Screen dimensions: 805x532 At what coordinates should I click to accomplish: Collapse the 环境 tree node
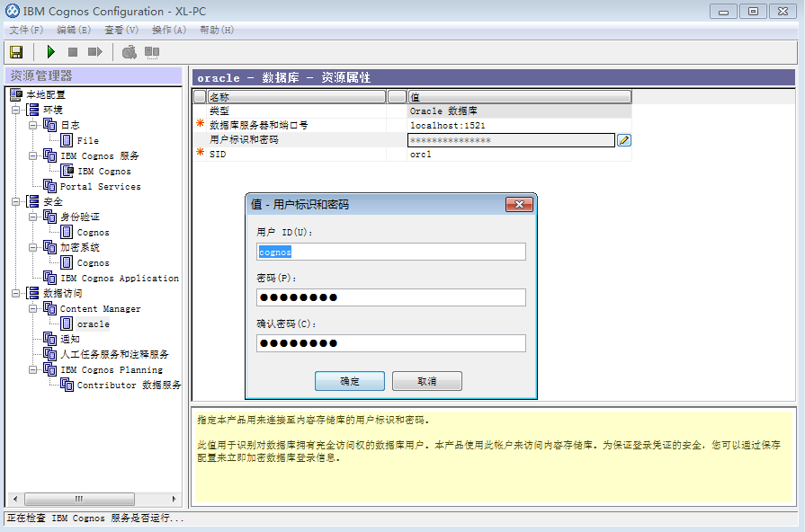16,110
